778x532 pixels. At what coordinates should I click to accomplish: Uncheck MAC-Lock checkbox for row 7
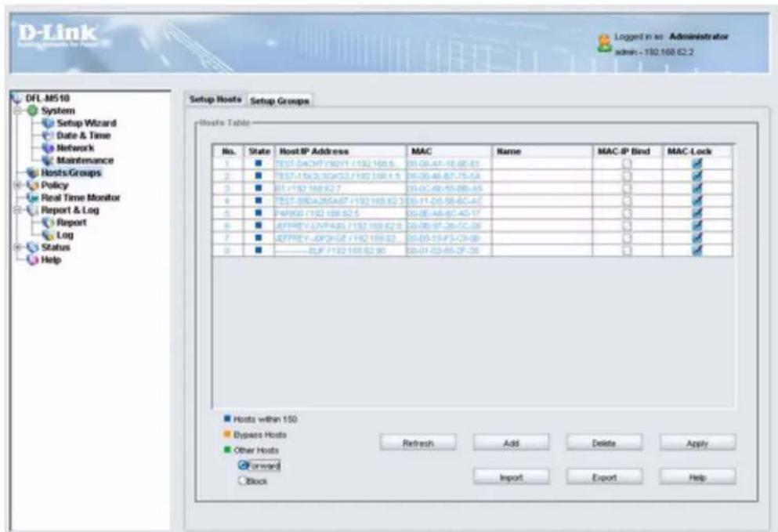(x=697, y=237)
